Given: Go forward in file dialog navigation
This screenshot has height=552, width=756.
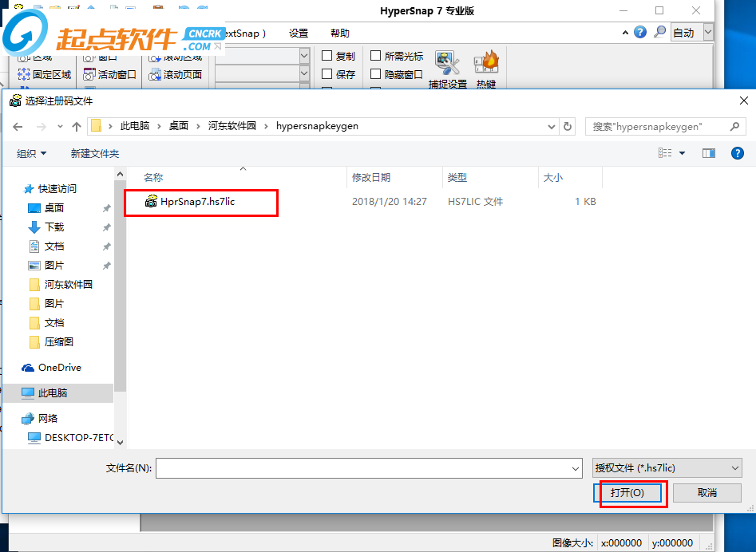Looking at the screenshot, I should pos(42,127).
